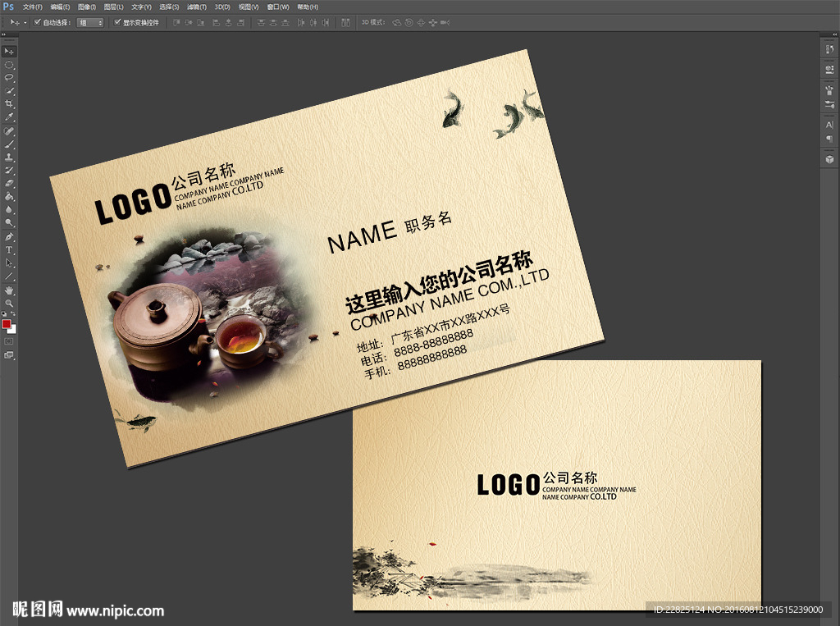Click Align horizontal centers button

click(x=229, y=22)
